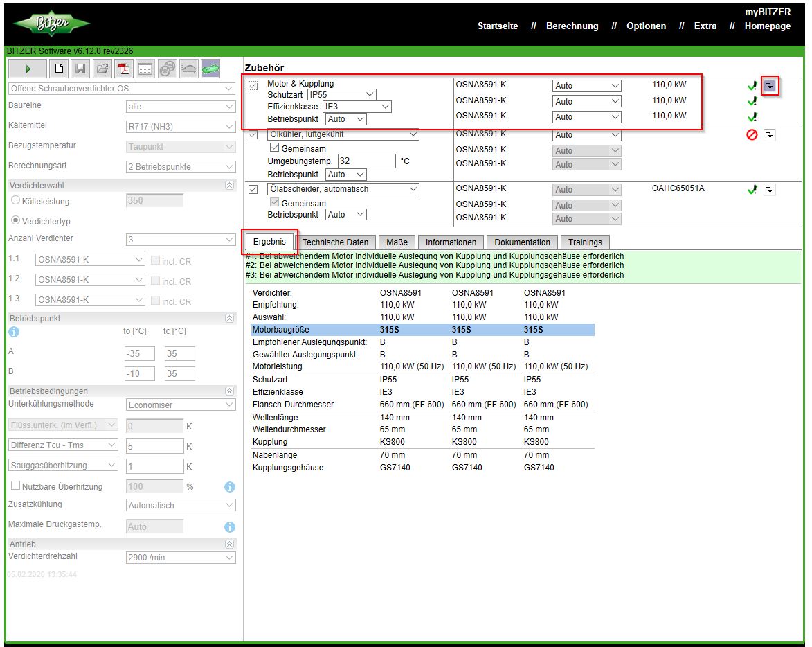Click the green compressor accessory icon

tap(210, 69)
